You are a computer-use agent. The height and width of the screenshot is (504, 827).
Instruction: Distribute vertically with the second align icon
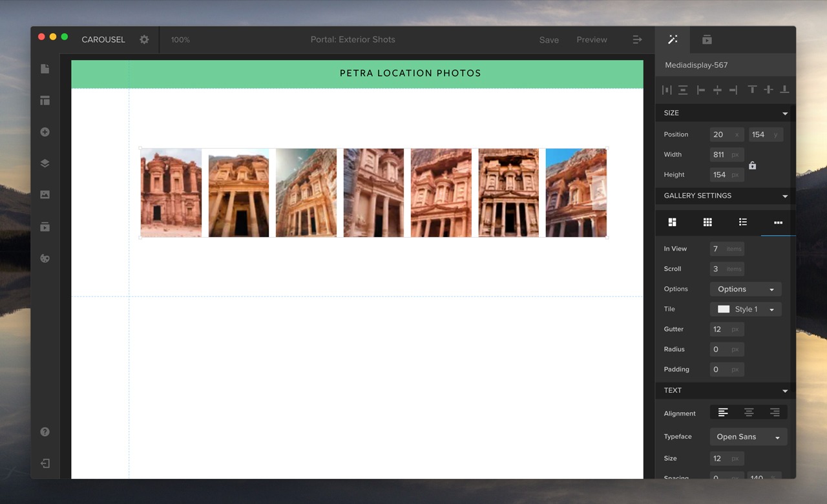tap(683, 90)
